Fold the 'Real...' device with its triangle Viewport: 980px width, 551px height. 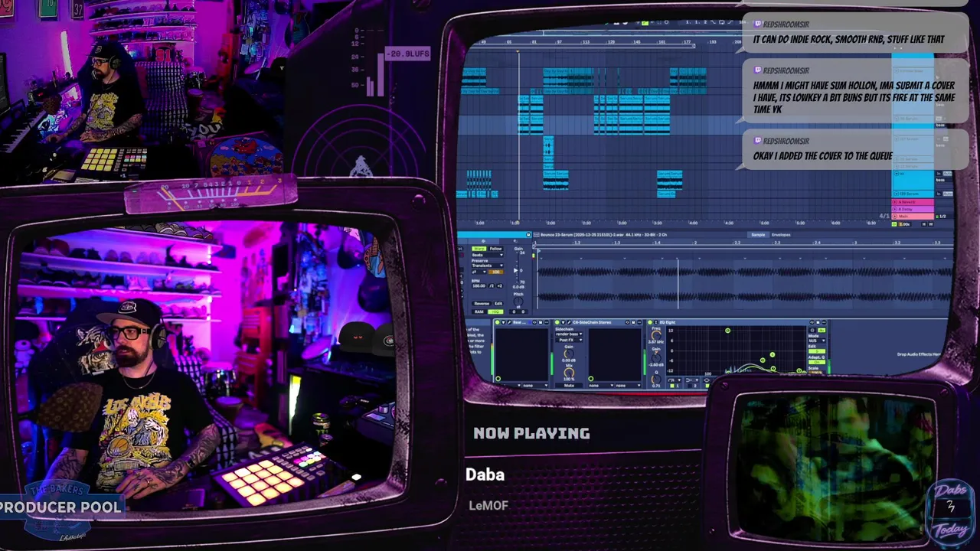point(503,322)
